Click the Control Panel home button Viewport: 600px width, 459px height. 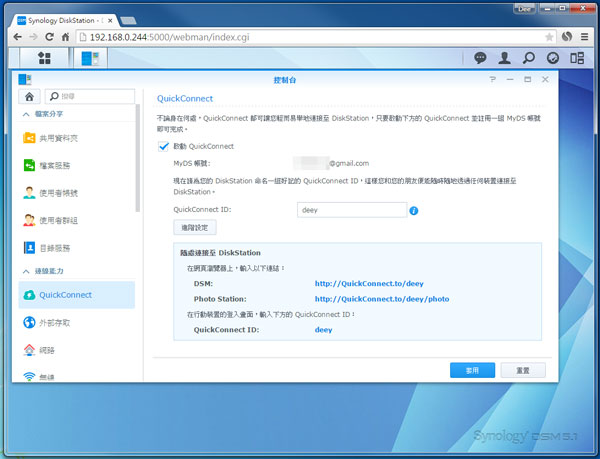point(30,96)
